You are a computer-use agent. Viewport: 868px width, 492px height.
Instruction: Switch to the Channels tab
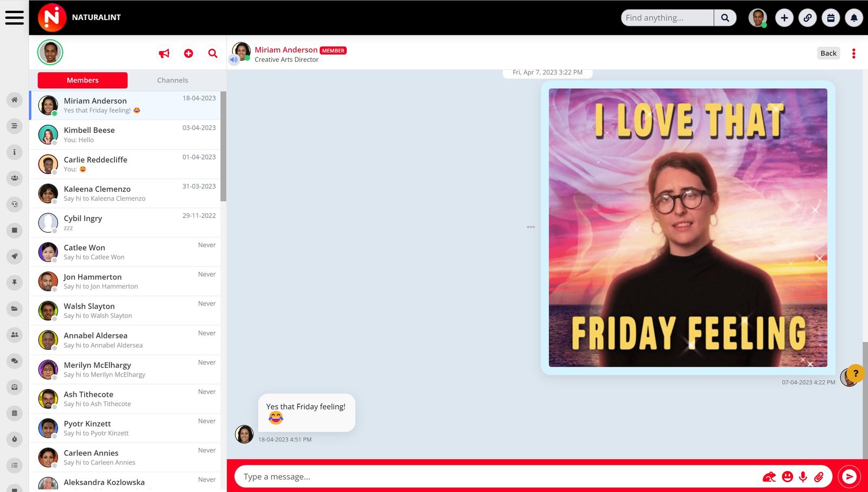(x=173, y=80)
